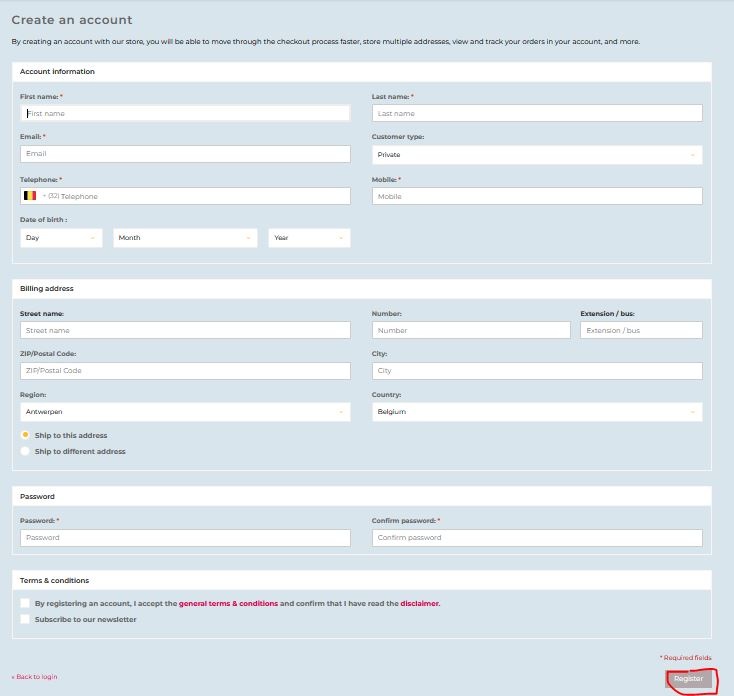Open the 'disclaimer' link
The image size is (734, 696).
click(420, 603)
